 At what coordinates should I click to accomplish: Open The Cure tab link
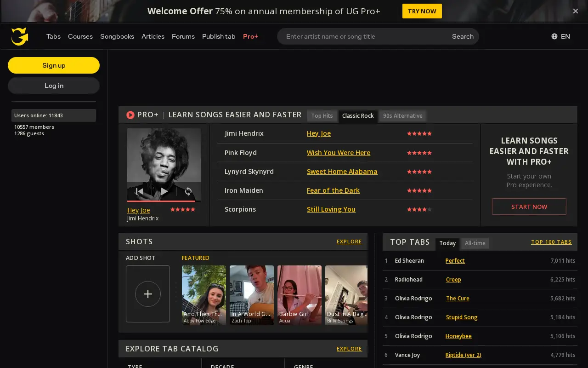click(x=458, y=299)
